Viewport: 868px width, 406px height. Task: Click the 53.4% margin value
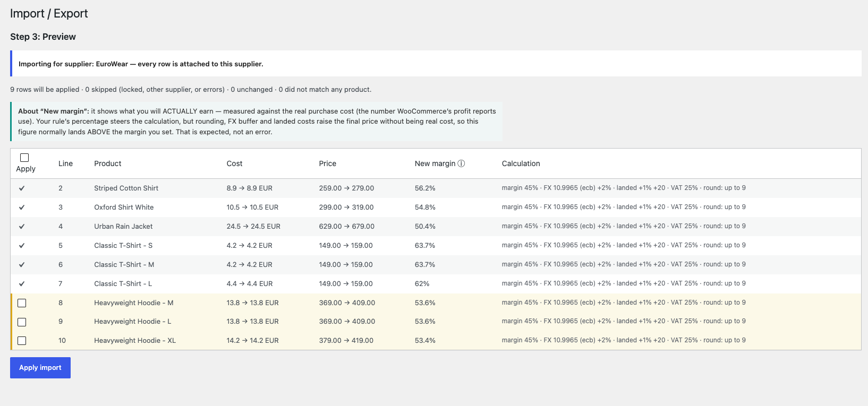[425, 340]
